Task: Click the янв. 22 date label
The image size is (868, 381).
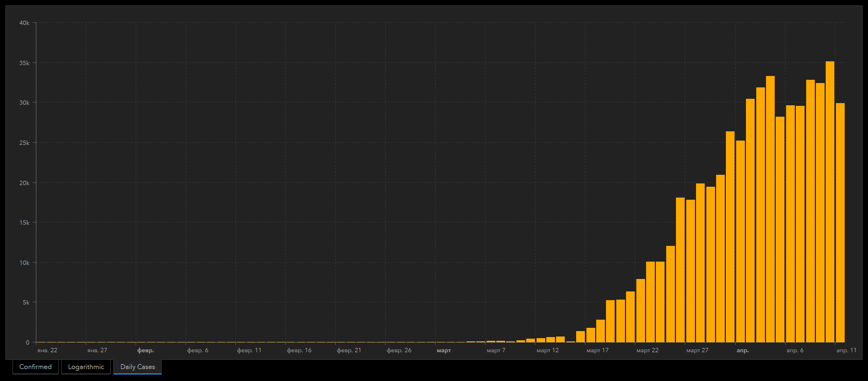Action: [47, 351]
